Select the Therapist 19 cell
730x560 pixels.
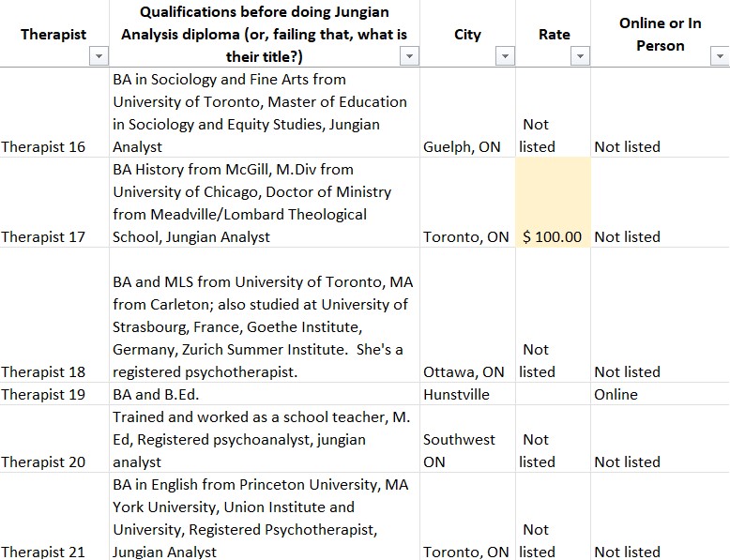[x=43, y=394]
